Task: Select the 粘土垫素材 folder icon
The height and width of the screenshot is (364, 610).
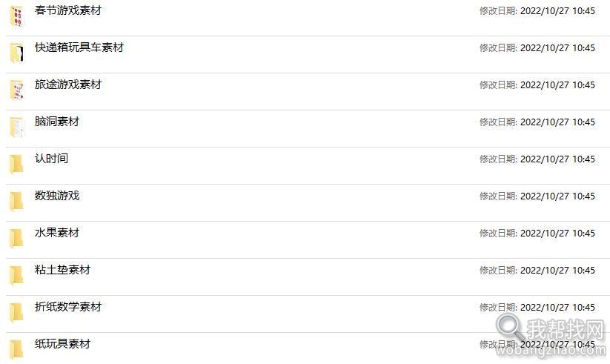Action: tap(17, 275)
